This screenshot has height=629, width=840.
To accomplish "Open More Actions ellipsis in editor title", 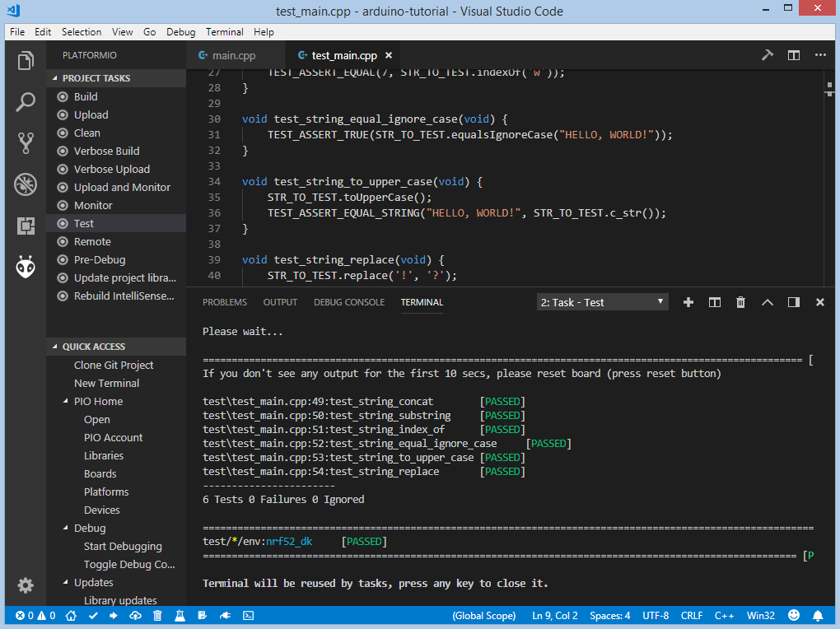I will click(820, 55).
